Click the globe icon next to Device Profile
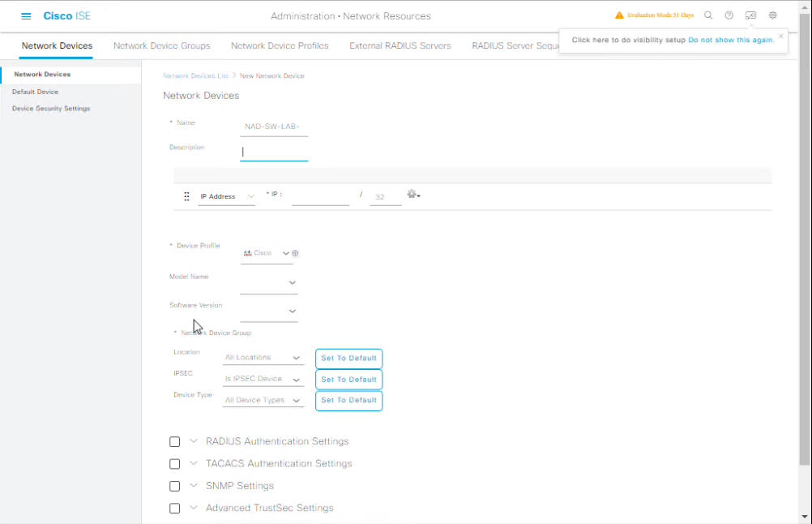This screenshot has height=524, width=812. point(295,253)
